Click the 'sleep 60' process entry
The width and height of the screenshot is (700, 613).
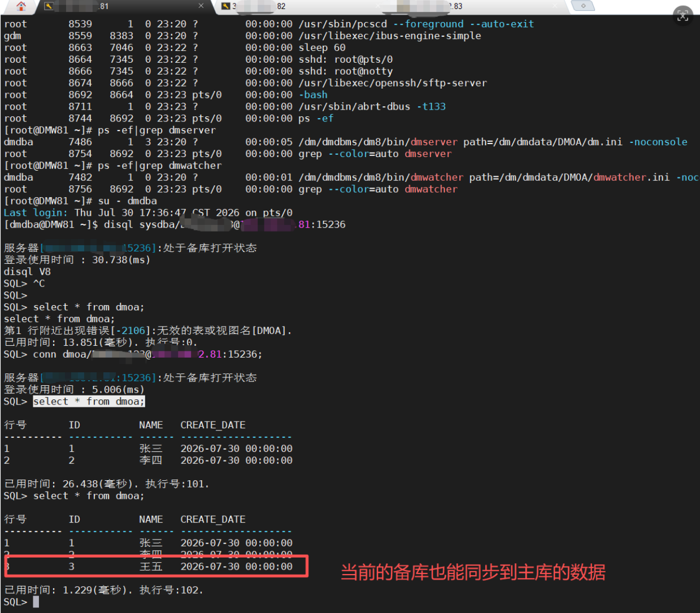[x=322, y=48]
